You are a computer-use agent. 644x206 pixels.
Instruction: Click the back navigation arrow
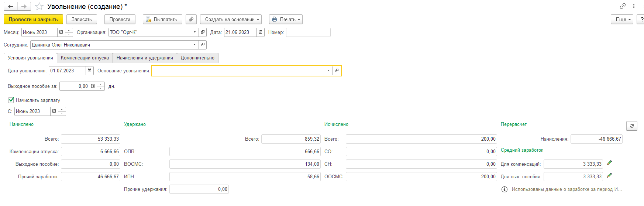click(x=11, y=7)
